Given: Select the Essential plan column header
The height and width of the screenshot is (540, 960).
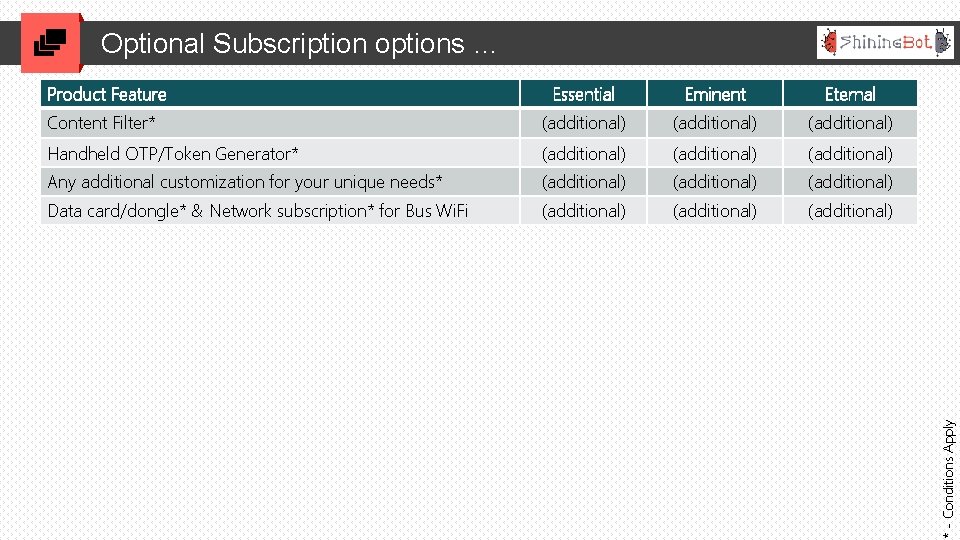Looking at the screenshot, I should (x=583, y=94).
